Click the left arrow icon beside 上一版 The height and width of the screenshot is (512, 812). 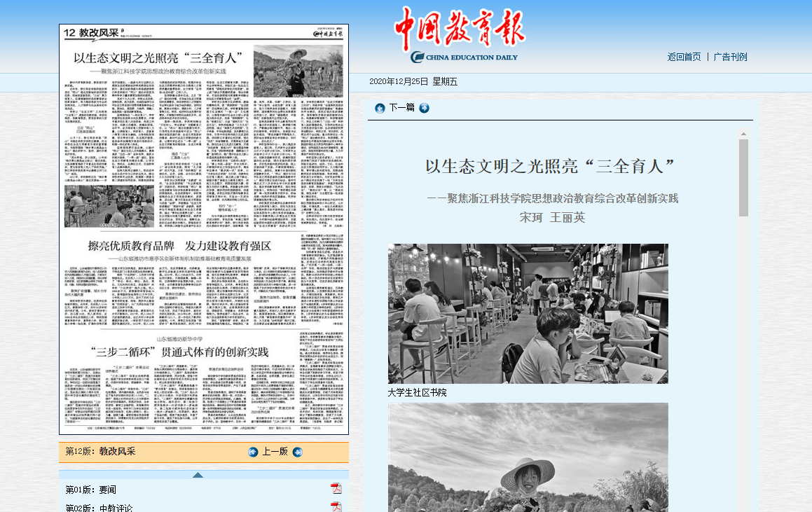click(253, 452)
